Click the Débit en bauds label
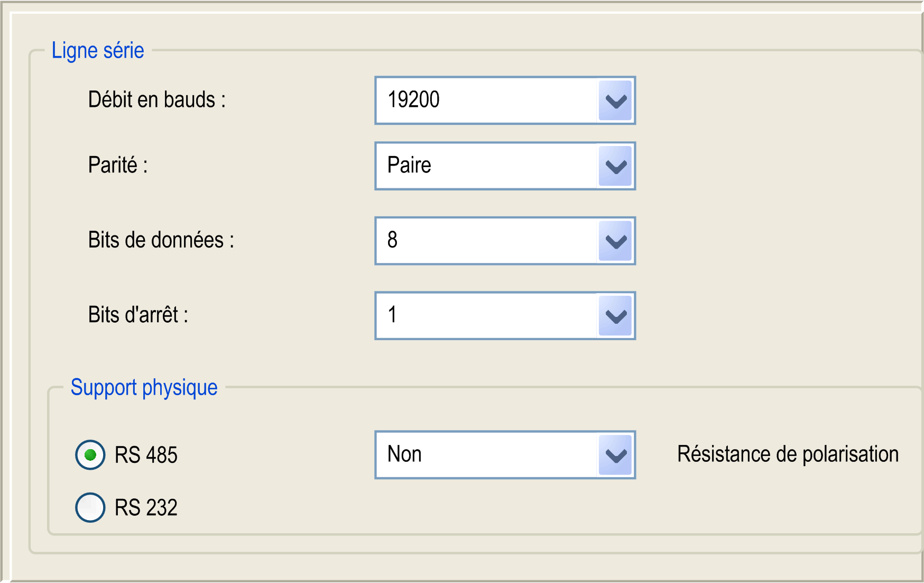Screen dimensions: 924x583 click(157, 100)
